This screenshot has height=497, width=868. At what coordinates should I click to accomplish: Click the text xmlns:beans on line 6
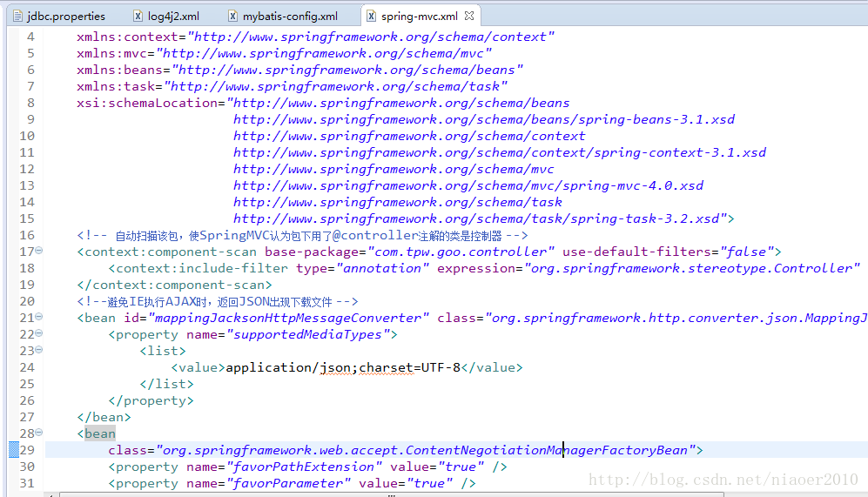point(119,70)
